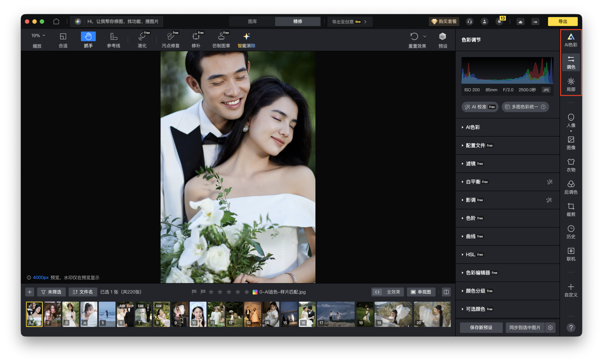This screenshot has width=603, height=364.
Task: Click the yellow Export (导出) button
Action: point(563,21)
